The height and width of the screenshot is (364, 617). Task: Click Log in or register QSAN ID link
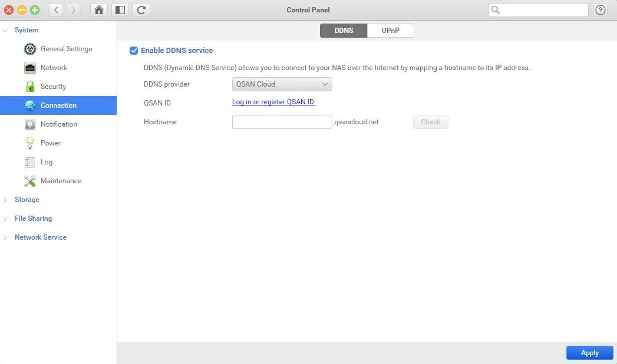tap(273, 102)
